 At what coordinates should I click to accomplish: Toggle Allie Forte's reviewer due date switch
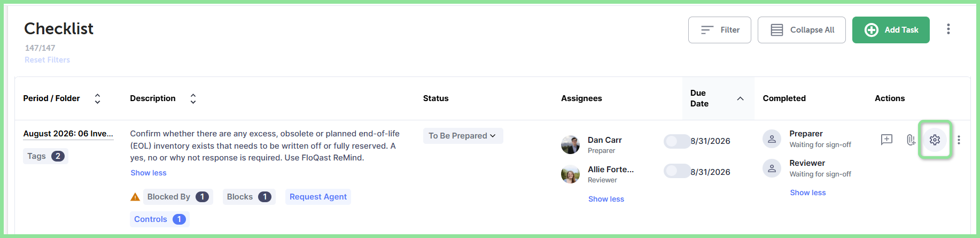click(x=676, y=171)
